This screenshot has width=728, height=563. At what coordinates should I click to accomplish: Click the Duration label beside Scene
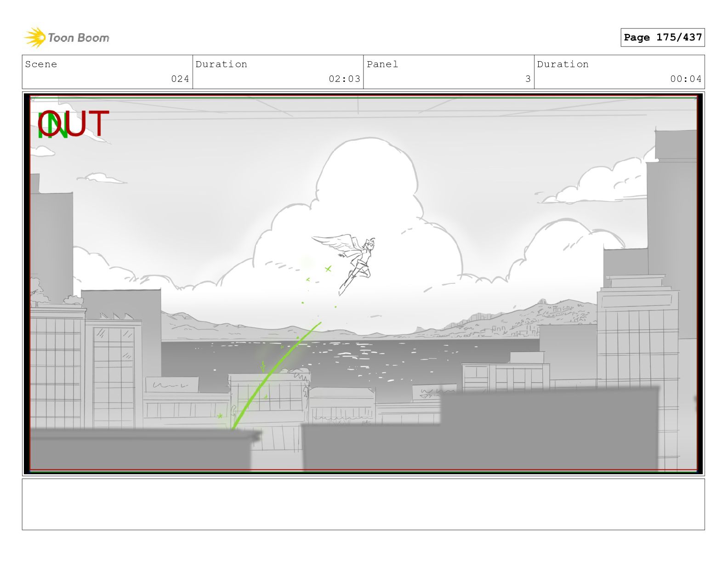click(222, 64)
